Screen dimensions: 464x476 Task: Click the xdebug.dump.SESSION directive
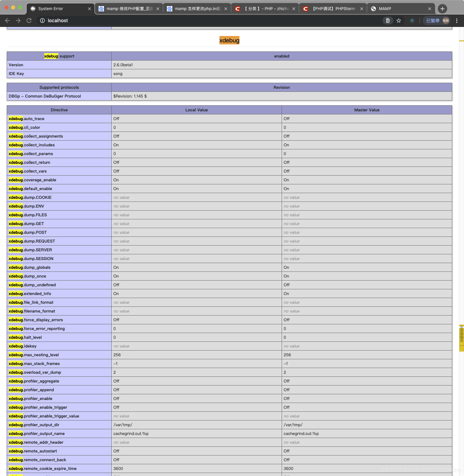point(31,259)
